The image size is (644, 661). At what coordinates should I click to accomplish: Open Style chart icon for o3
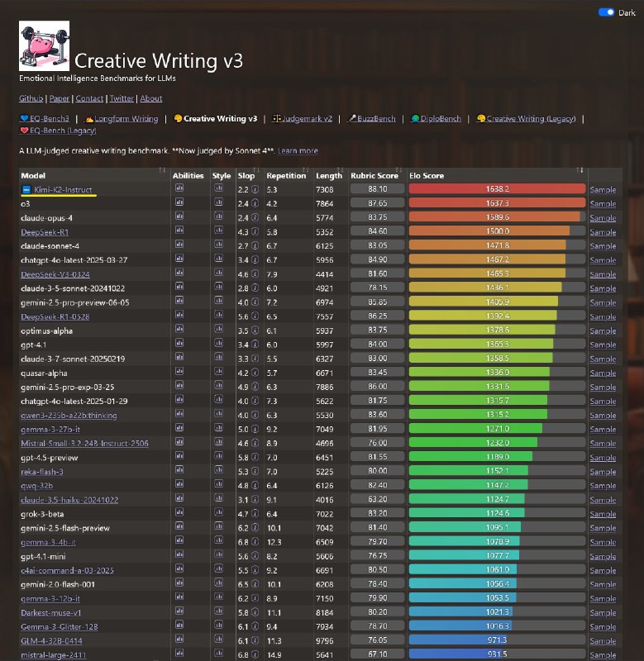(218, 202)
